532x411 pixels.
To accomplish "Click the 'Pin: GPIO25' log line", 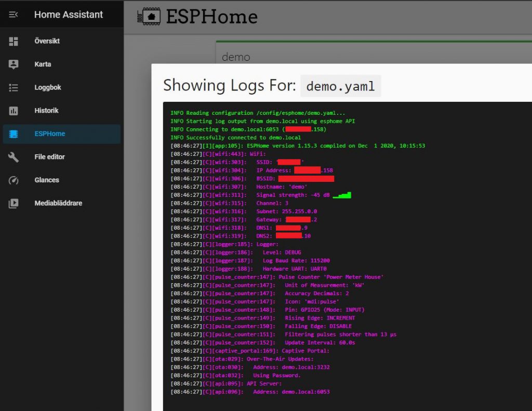I will (268, 310).
